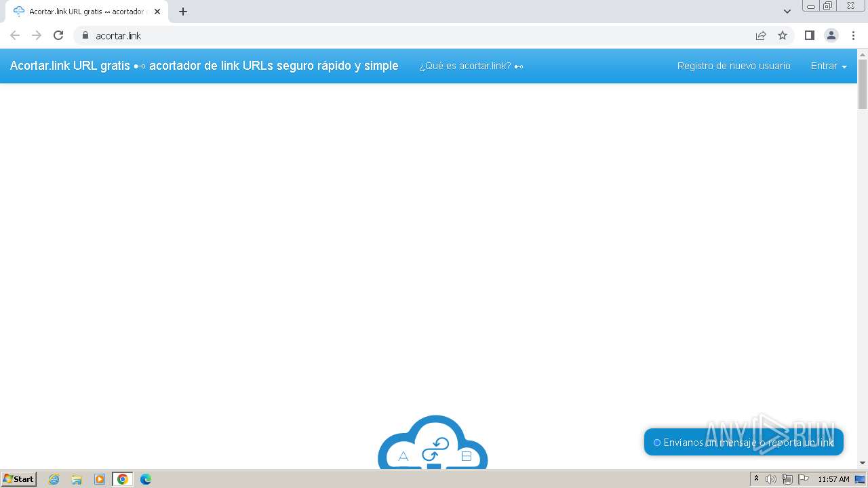This screenshot has width=868, height=488.
Task: Expand the tab search dropdown arrow
Action: [x=787, y=12]
